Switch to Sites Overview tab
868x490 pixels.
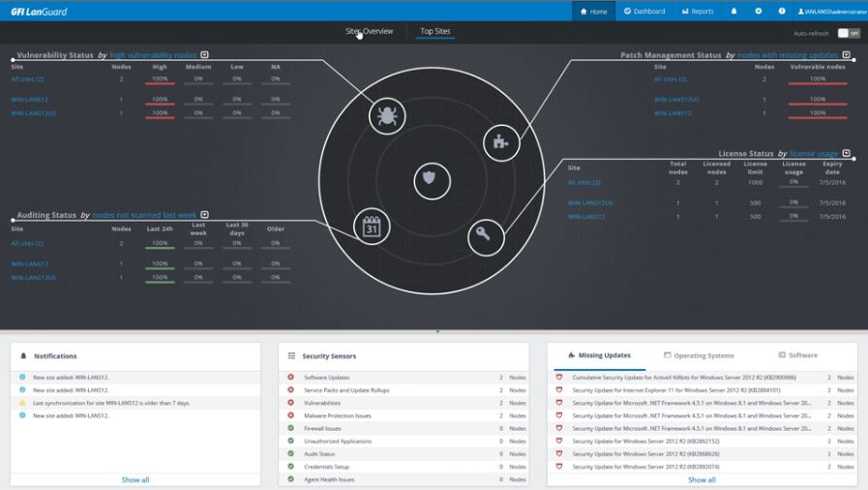point(370,31)
